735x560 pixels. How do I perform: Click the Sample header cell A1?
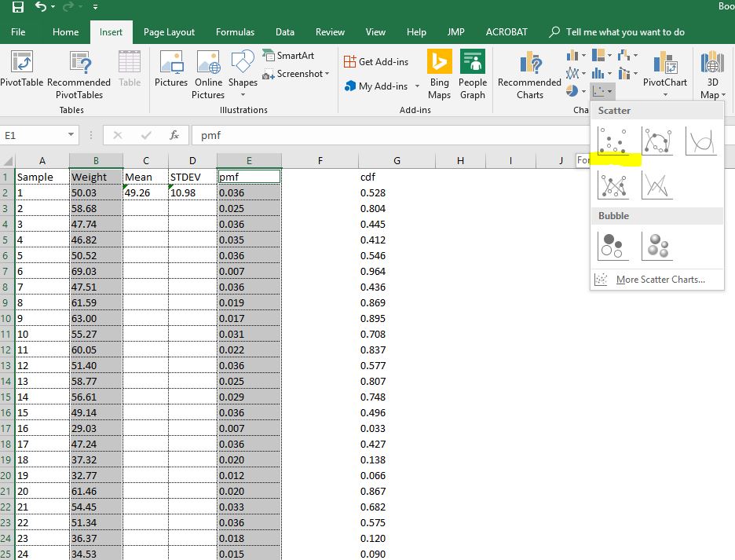tap(42, 177)
